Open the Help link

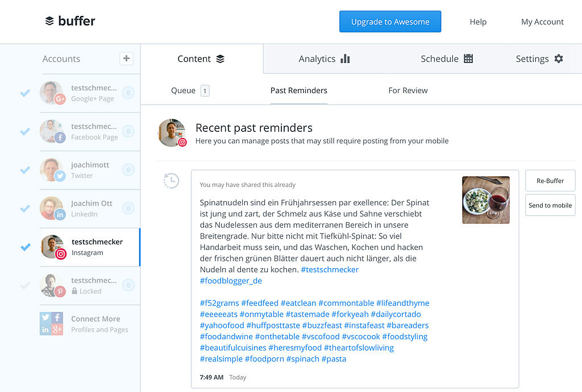[478, 22]
